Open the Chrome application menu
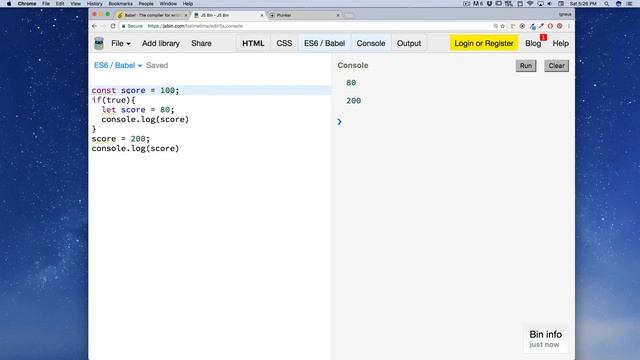Screen dimensions: 640x360 27,4
